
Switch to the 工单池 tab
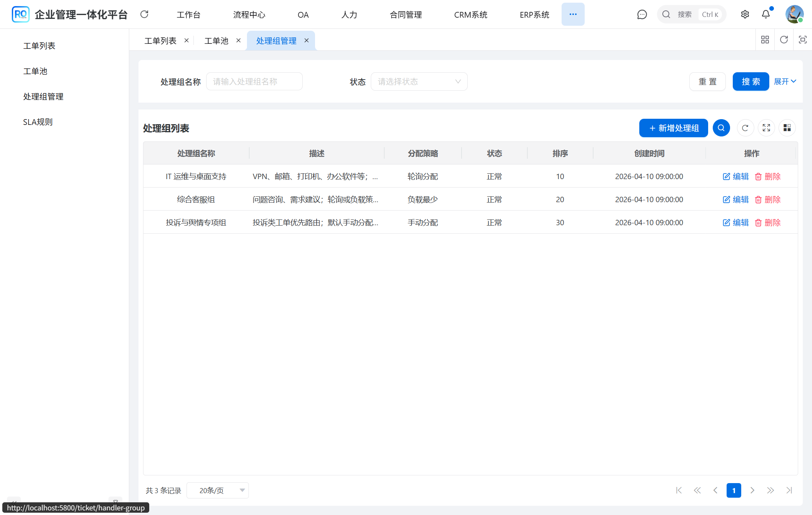tap(216, 41)
